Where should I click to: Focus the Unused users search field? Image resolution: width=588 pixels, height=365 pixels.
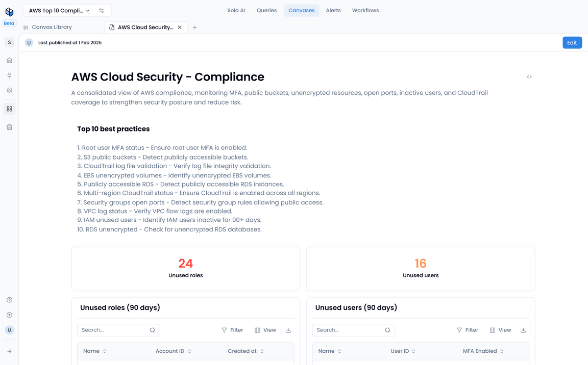[x=354, y=330]
